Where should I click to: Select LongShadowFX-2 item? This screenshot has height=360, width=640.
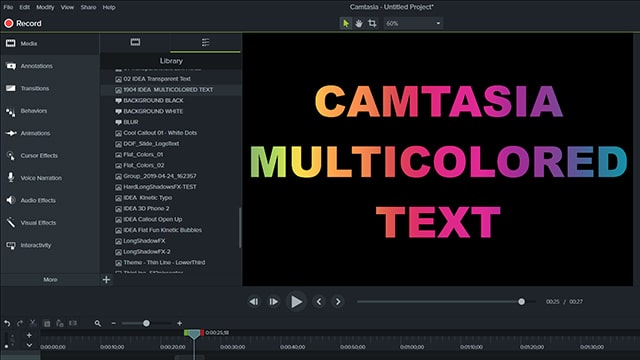click(171, 252)
